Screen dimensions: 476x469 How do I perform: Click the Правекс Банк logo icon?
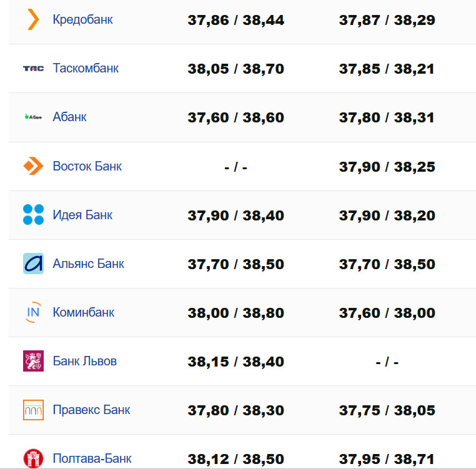(33, 410)
